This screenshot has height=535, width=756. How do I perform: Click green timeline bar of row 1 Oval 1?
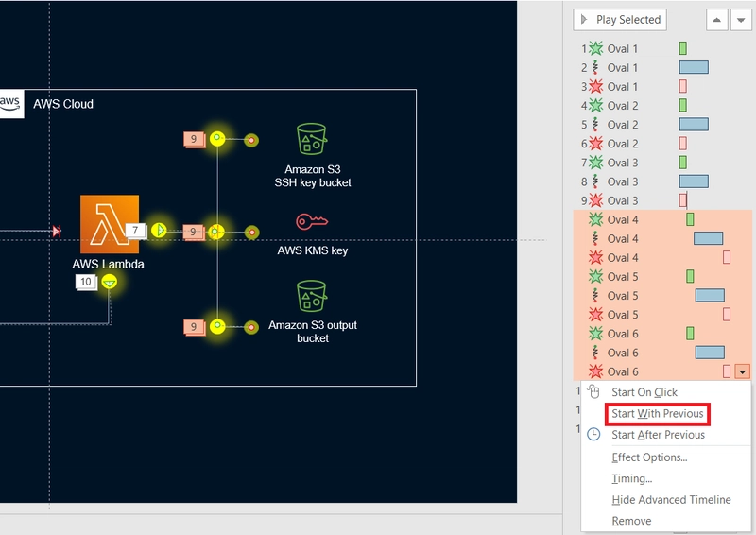pos(682,48)
